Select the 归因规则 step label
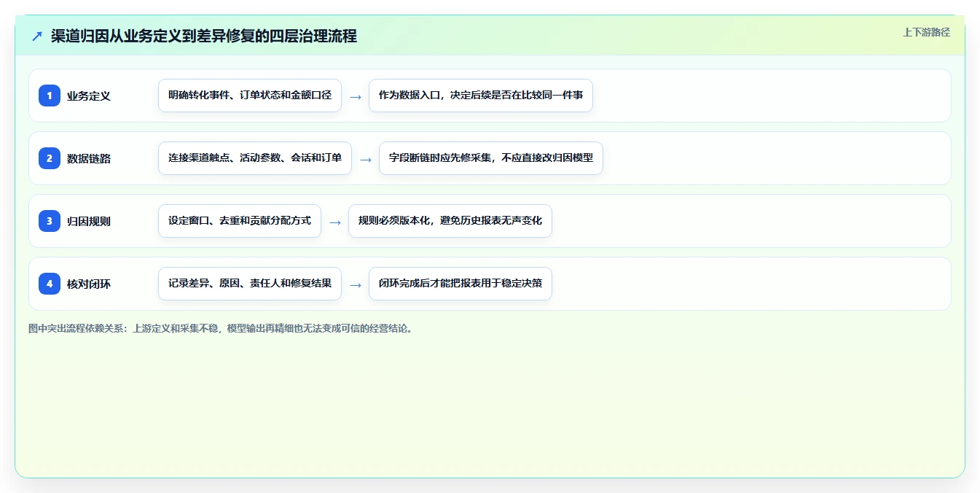 (89, 221)
